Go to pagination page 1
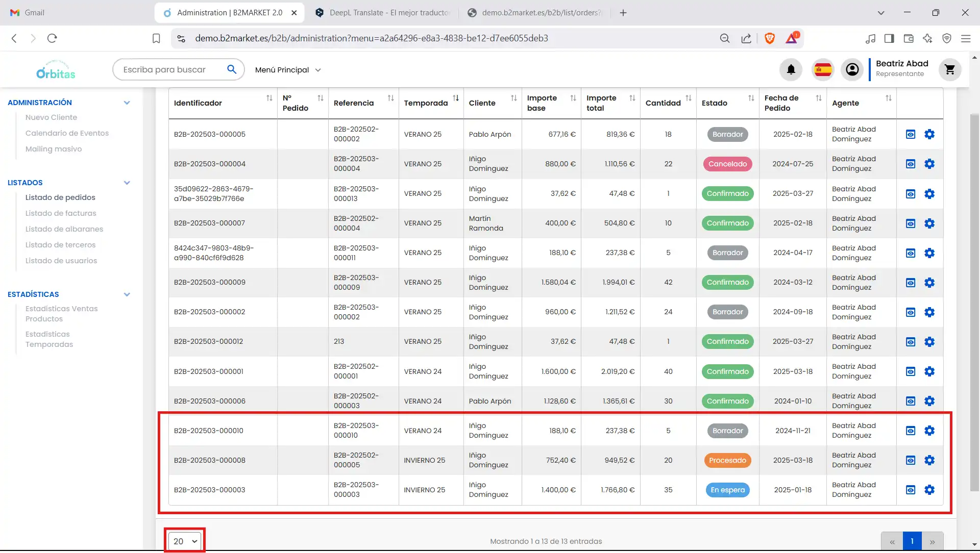Screen dimensions: 980x553 [x=912, y=541]
